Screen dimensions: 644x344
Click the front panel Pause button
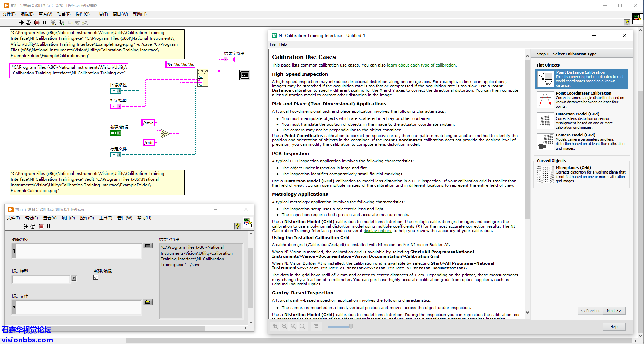point(48,226)
